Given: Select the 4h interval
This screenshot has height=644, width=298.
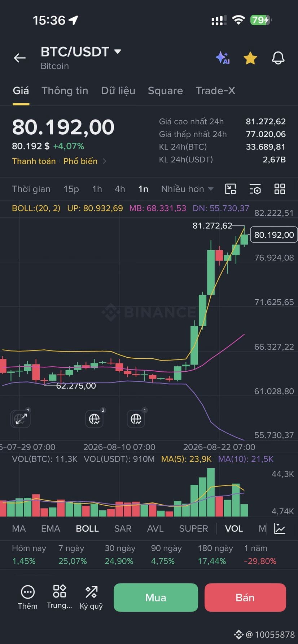Looking at the screenshot, I should click(120, 189).
